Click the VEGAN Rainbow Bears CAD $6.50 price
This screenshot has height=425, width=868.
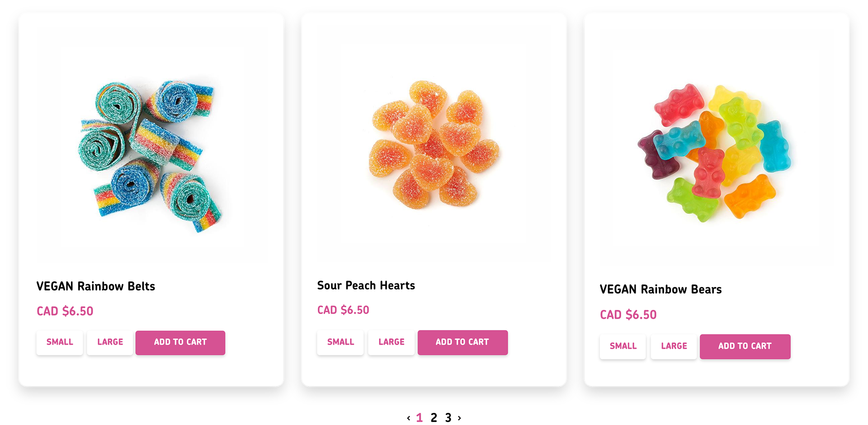[628, 315]
